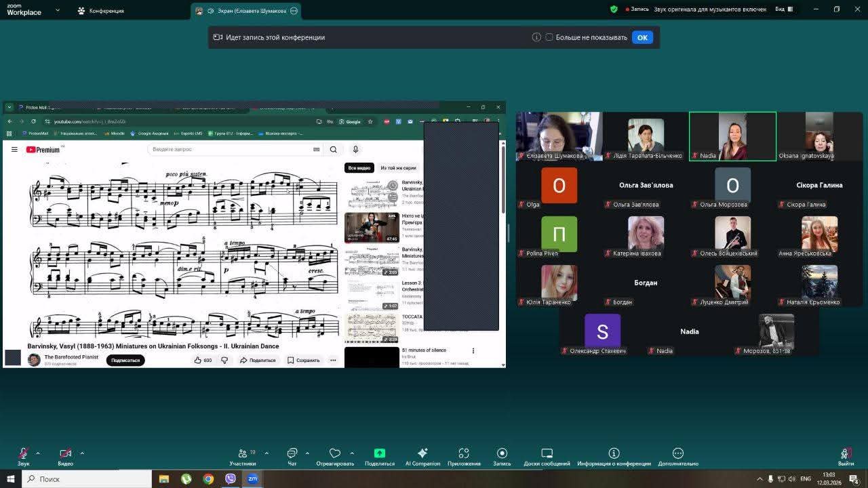Screen dimensions: 868x488
Task: Open the Вид view dropdown
Action: 783,9
